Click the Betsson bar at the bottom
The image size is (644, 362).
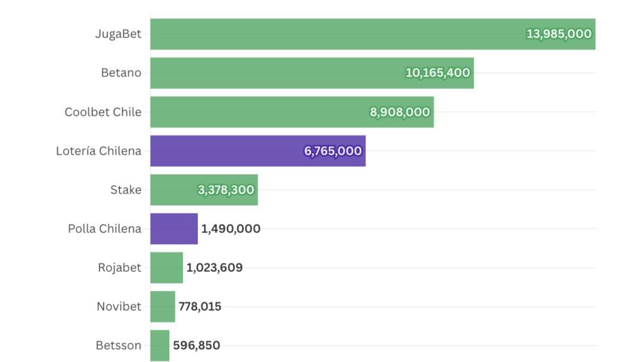[x=160, y=345]
